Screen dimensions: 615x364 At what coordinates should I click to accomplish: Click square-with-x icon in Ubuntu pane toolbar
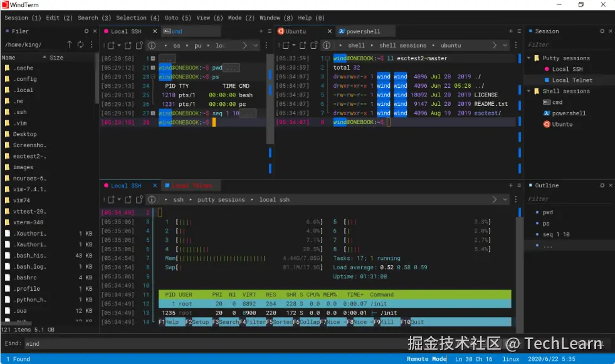302,46
